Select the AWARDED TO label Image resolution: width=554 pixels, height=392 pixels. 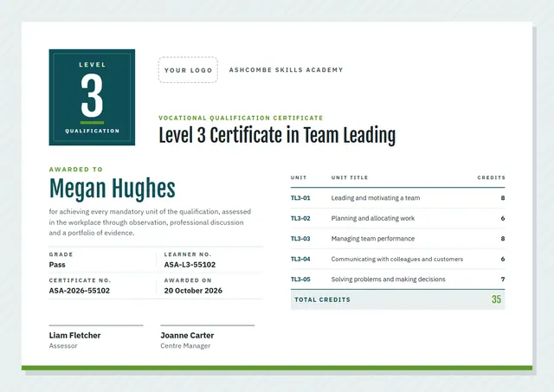[x=76, y=169]
